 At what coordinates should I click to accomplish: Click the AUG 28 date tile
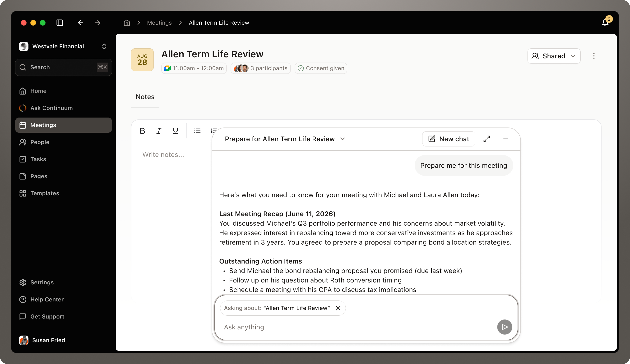click(142, 60)
